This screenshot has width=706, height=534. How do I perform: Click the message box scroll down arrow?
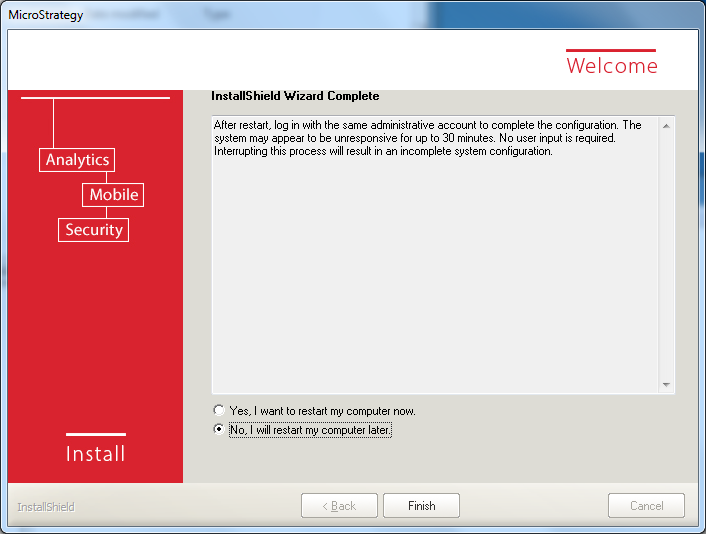pos(667,385)
